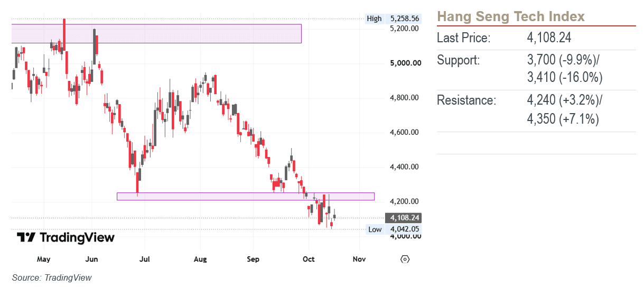Select the Low 4,042.05 price marker
The height and width of the screenshot is (287, 644).
[394, 229]
